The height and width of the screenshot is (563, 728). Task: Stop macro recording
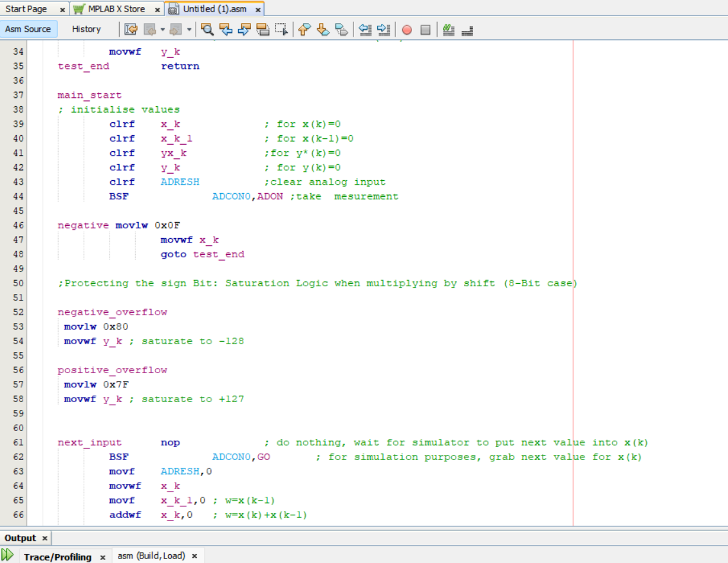point(427,30)
